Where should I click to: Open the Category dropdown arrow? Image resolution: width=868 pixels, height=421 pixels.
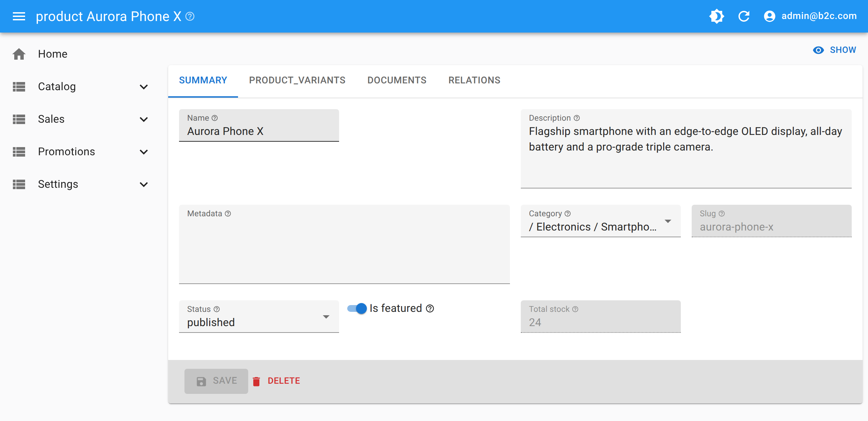668,221
